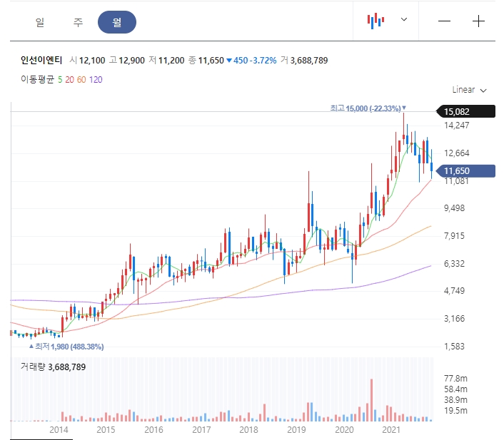Image resolution: width=504 pixels, height=440 pixels.
Task: Open the chart type dropdown arrow
Action: point(404,19)
